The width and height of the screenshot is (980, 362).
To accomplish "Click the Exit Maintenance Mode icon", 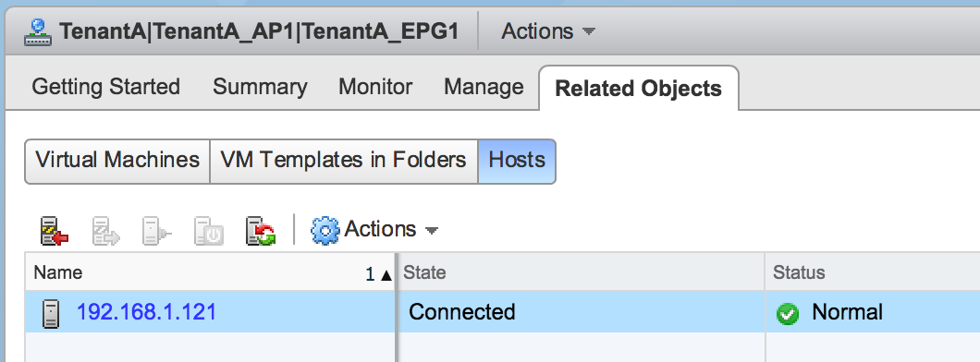I will 105,231.
